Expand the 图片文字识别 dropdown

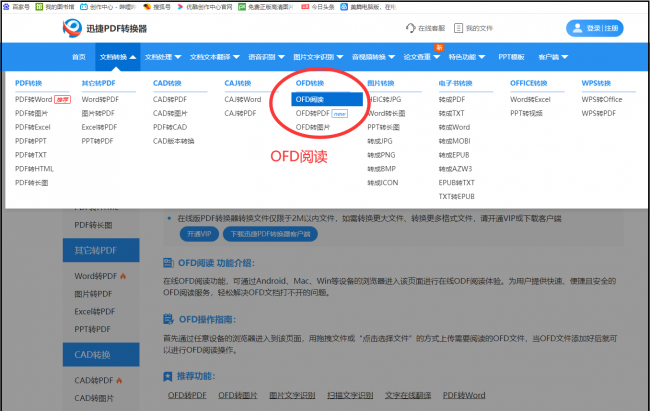318,57
